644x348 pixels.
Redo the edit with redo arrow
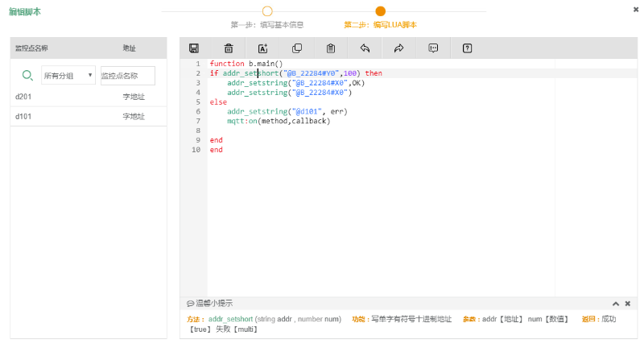398,48
